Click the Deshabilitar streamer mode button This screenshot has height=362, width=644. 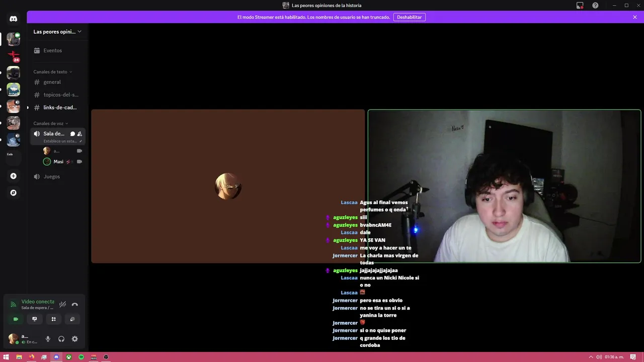point(409,17)
